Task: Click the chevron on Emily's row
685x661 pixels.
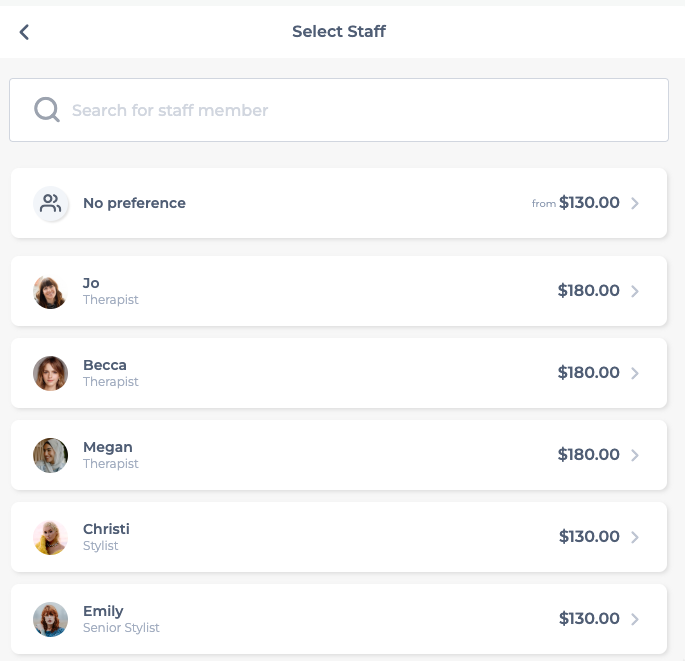Action: (635, 619)
